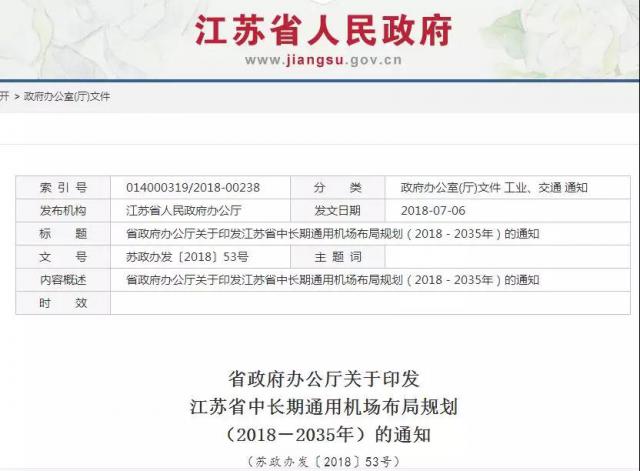Click the 内容概述 label cell
640x471 pixels.
point(63,280)
